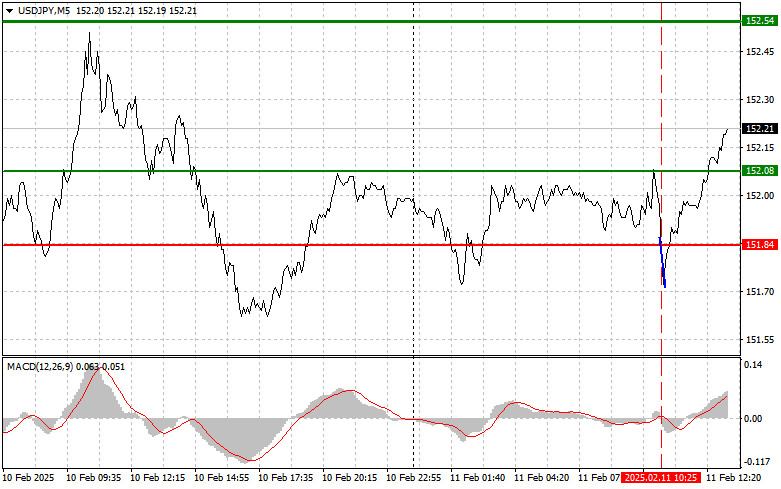Viewport: 781px width, 489px height.
Task: Click the 10 Feb 20:15 time axis label
Action: coord(350,478)
